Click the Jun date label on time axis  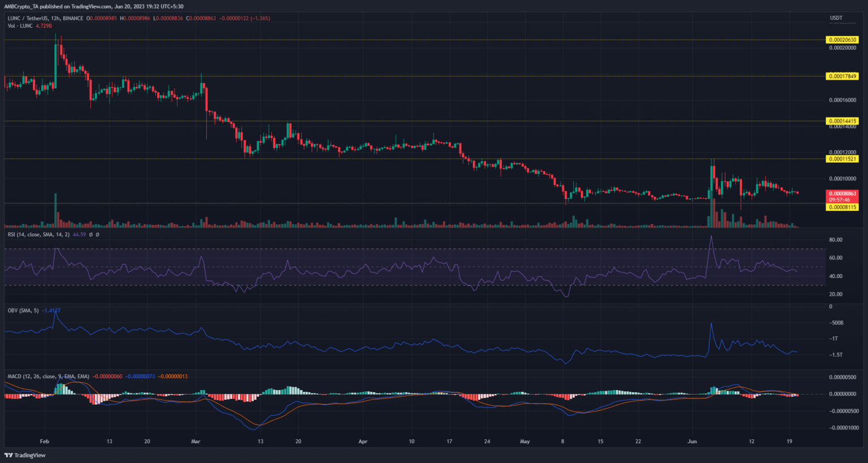[696, 442]
